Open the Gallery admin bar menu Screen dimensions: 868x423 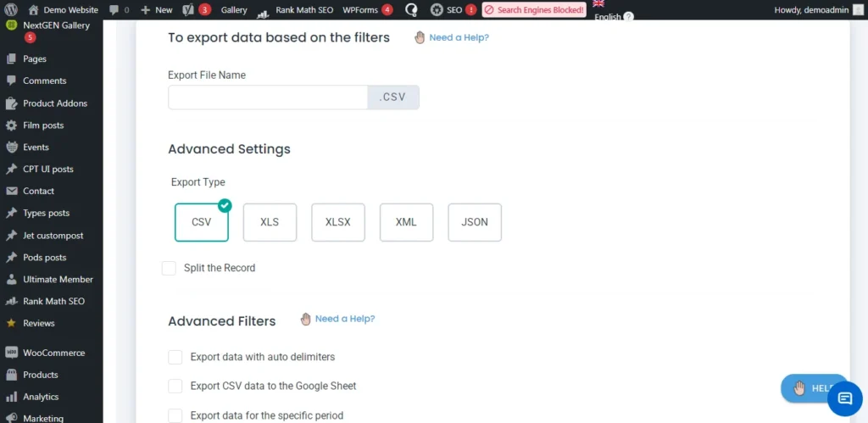coord(234,9)
